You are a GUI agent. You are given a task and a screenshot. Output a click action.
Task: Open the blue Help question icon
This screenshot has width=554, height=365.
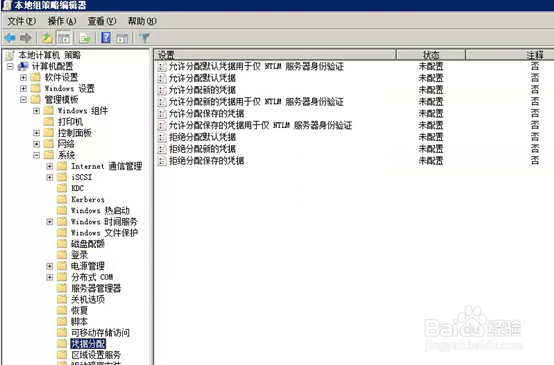[106, 37]
